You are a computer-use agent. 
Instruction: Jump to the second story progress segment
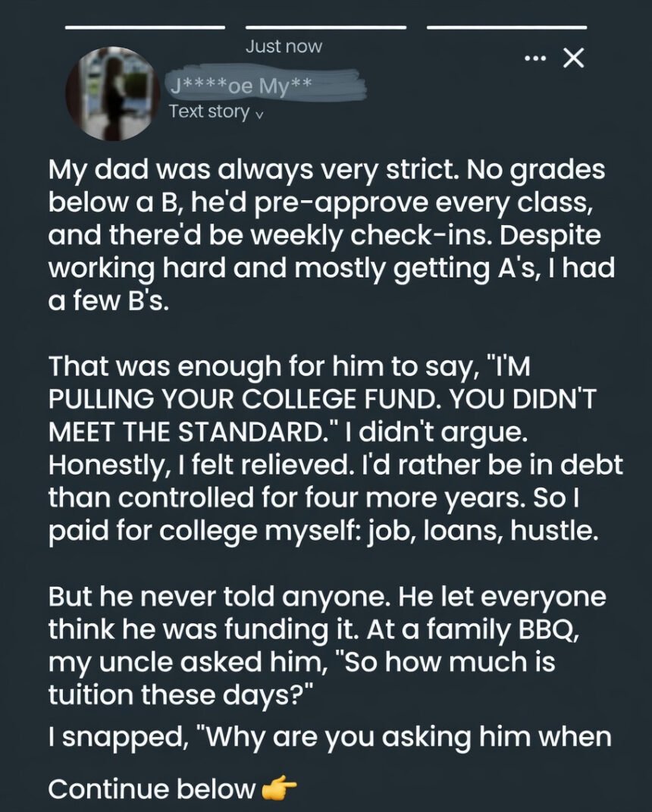tap(326, 27)
